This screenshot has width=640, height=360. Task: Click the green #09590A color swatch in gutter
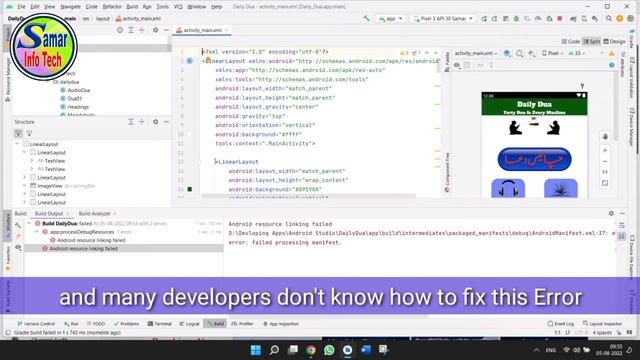(x=190, y=189)
